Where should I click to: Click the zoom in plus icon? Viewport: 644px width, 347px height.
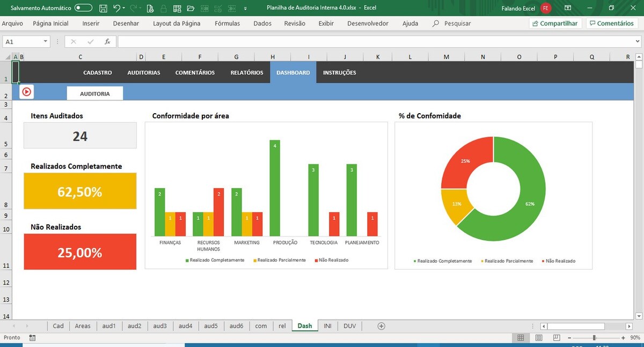point(623,338)
